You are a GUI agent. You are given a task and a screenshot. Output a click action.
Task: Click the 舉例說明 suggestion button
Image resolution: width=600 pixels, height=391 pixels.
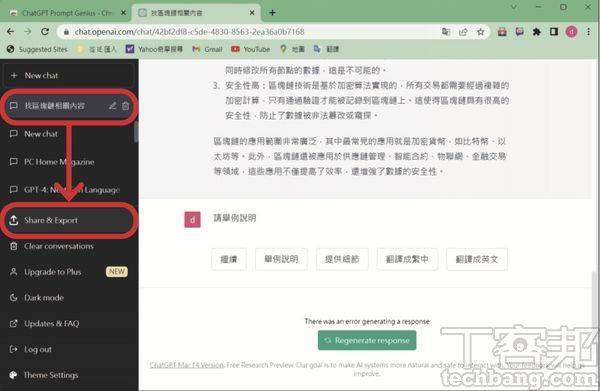tap(281, 259)
